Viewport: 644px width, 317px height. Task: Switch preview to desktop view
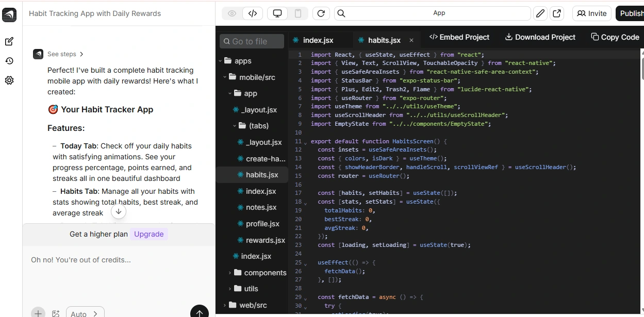click(277, 13)
